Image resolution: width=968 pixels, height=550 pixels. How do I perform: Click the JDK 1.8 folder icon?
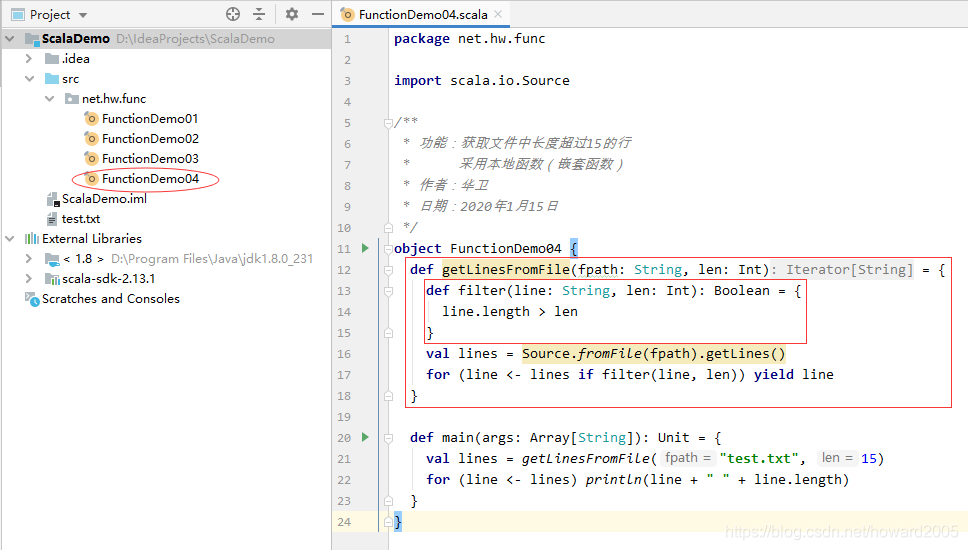52,259
